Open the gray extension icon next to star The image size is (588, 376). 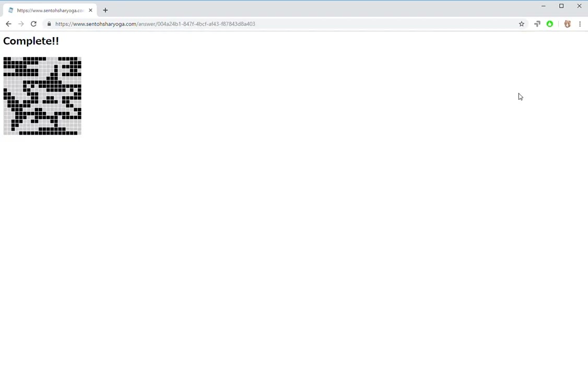[x=537, y=23]
